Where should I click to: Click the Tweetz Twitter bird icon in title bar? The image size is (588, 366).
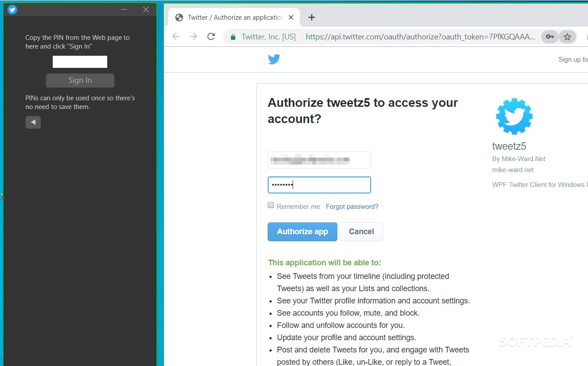pos(12,10)
